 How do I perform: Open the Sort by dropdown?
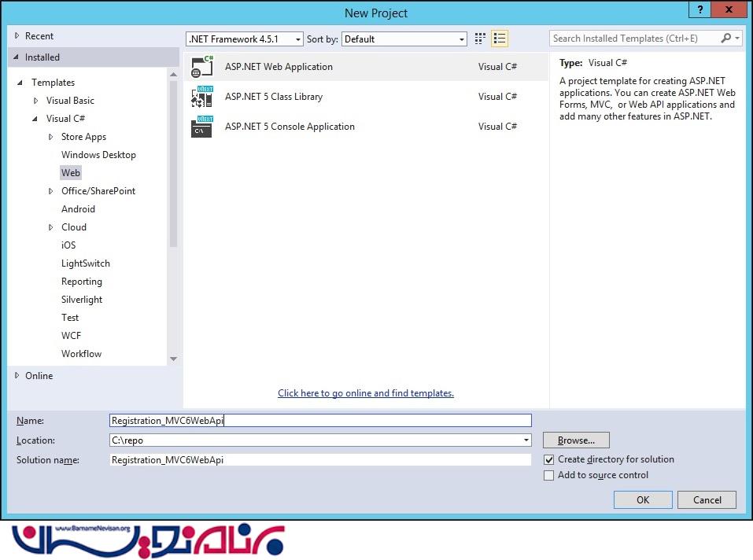[x=404, y=39]
